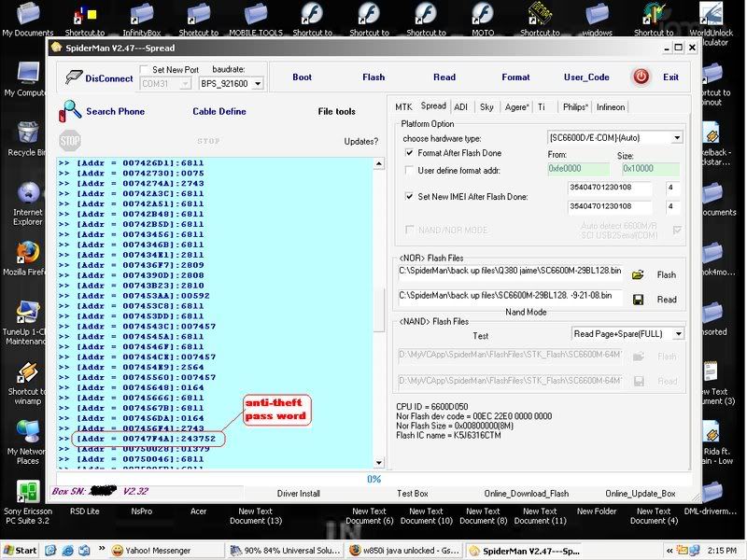Click the DisConnect cable icon

pos(74,77)
